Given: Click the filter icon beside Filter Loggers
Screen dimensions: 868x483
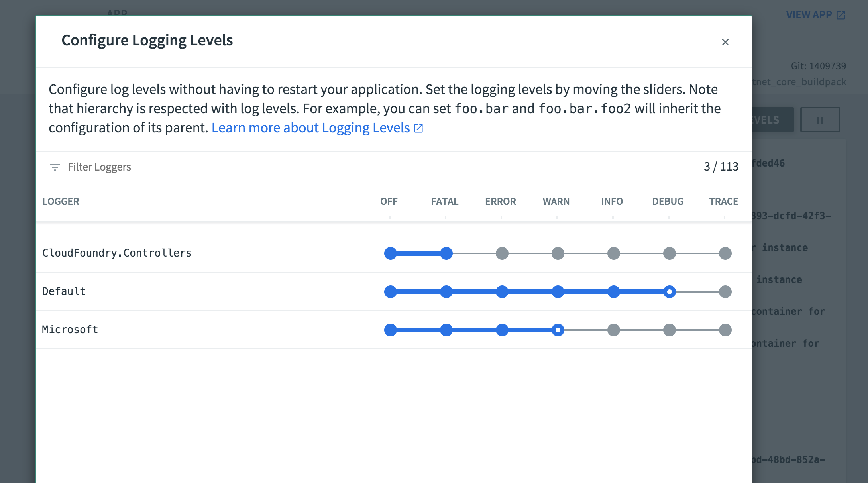Looking at the screenshot, I should pos(55,167).
